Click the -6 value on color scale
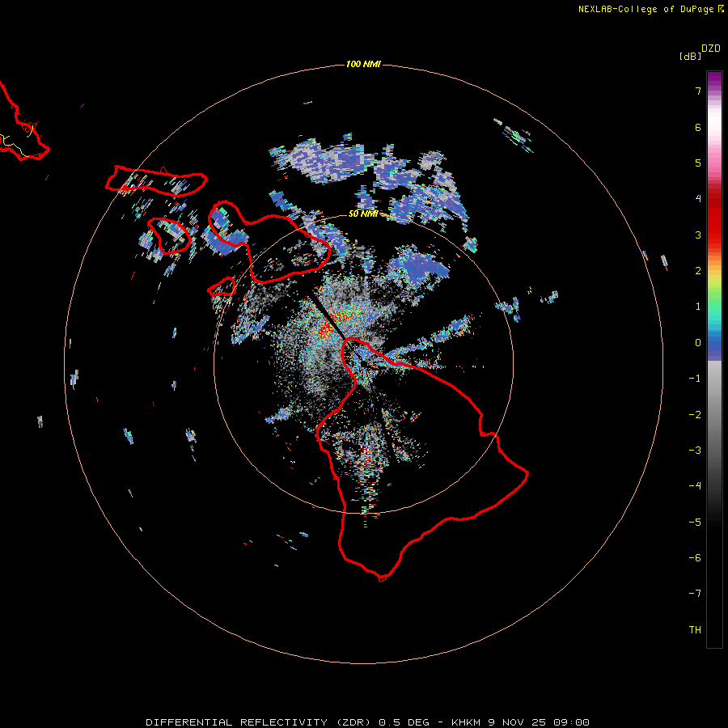 click(x=695, y=558)
